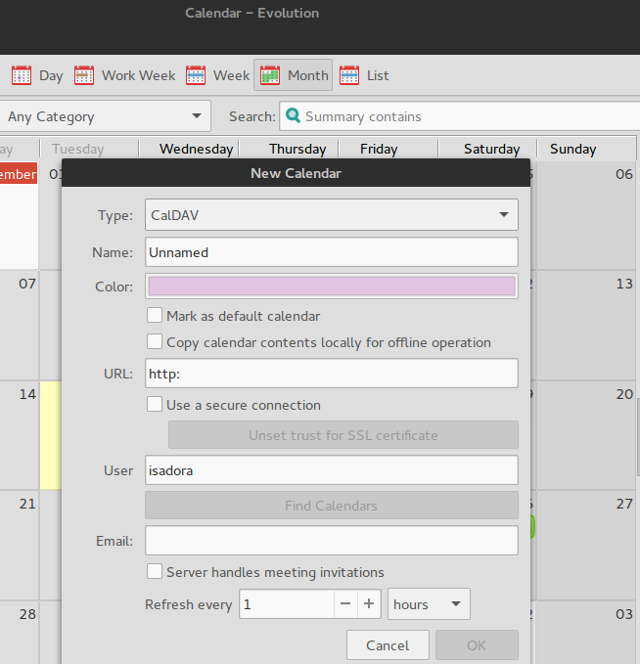
Task: Click the Summary contains search box
Action: point(460,116)
